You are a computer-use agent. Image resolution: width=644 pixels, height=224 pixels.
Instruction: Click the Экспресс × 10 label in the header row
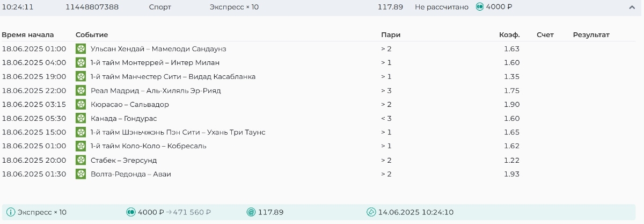[234, 8]
